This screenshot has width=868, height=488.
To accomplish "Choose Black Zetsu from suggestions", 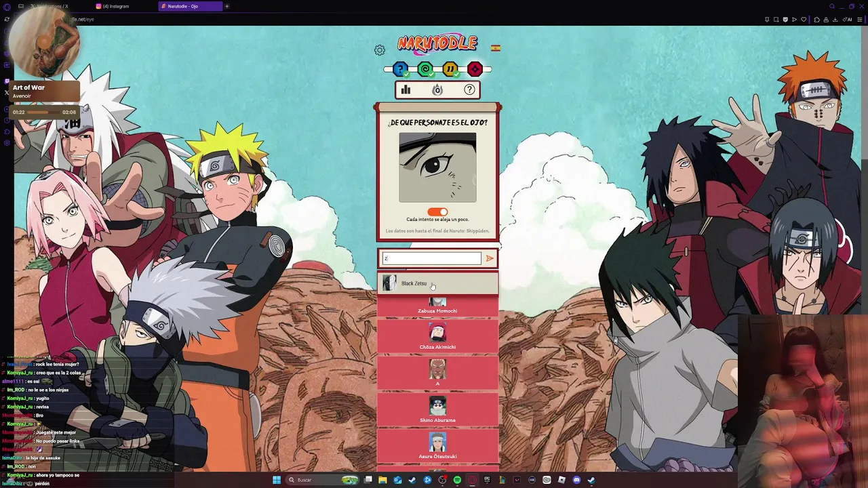I will click(437, 283).
